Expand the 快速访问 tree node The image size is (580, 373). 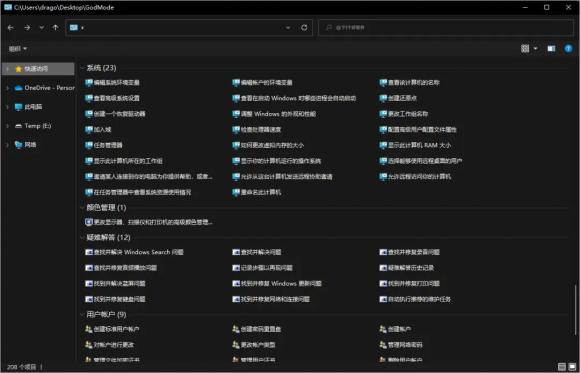point(8,69)
